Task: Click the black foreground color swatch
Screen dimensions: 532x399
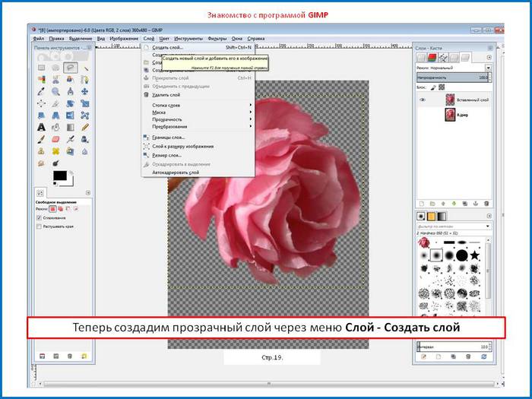Action: coord(60,176)
